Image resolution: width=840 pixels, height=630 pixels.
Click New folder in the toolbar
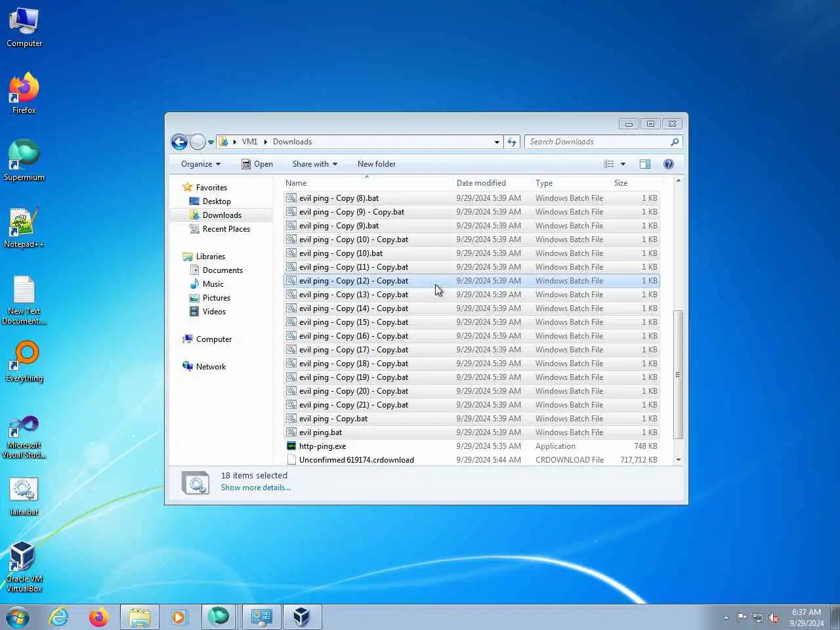pyautogui.click(x=377, y=164)
